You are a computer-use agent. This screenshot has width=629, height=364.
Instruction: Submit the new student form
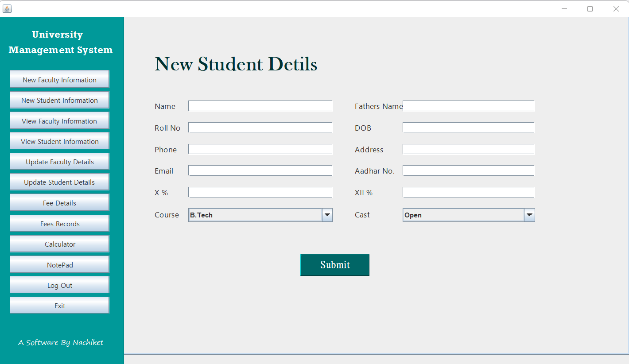334,264
